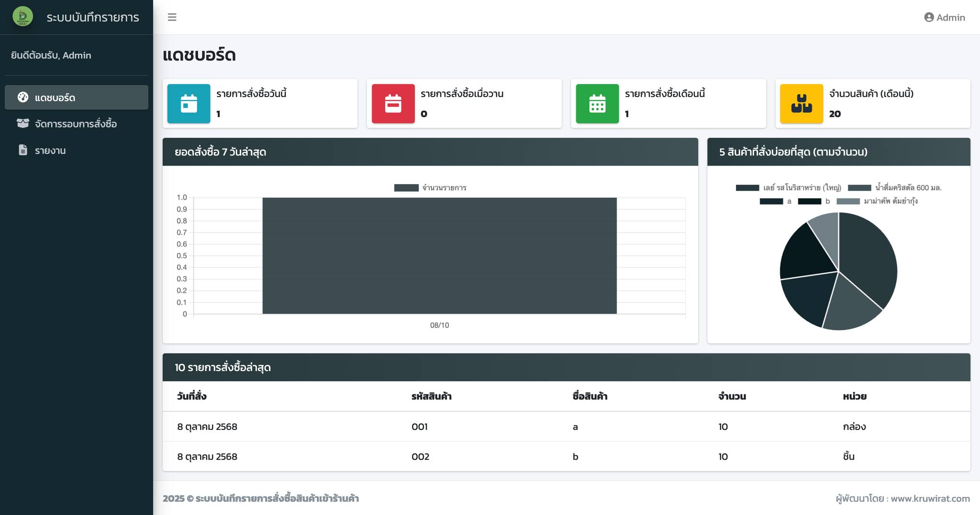Viewport: 980px width, 515px height.
Task: Open the www.kruwirat.com developer link
Action: point(930,498)
